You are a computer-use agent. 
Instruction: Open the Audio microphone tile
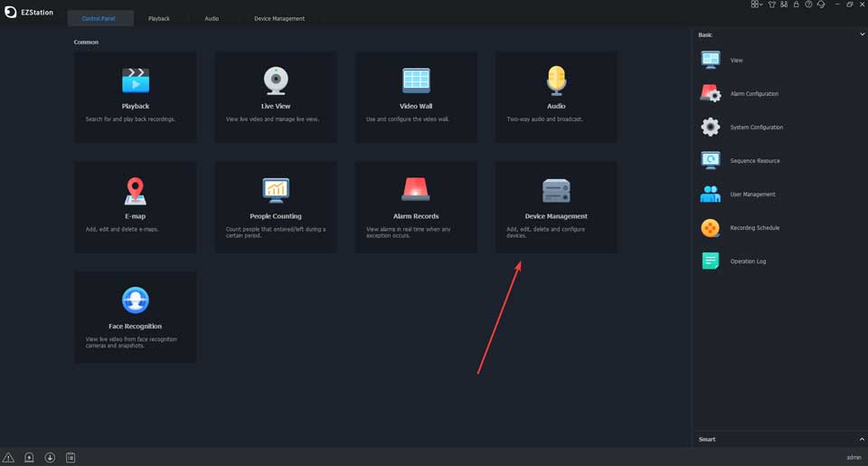tap(556, 97)
